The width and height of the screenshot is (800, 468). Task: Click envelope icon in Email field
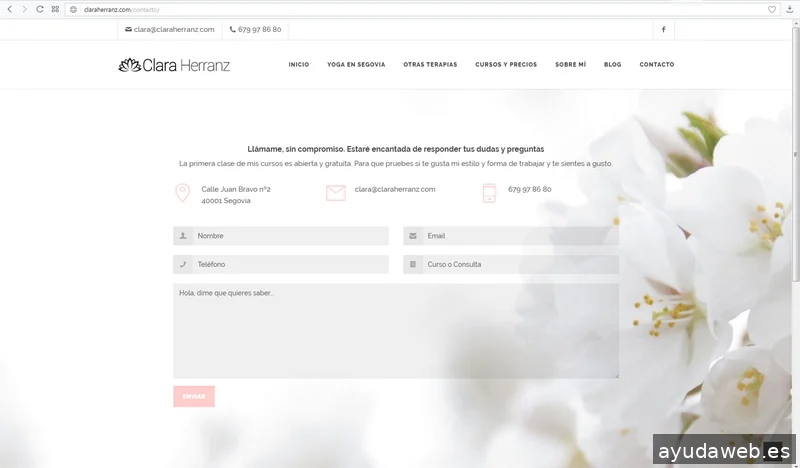(x=413, y=236)
